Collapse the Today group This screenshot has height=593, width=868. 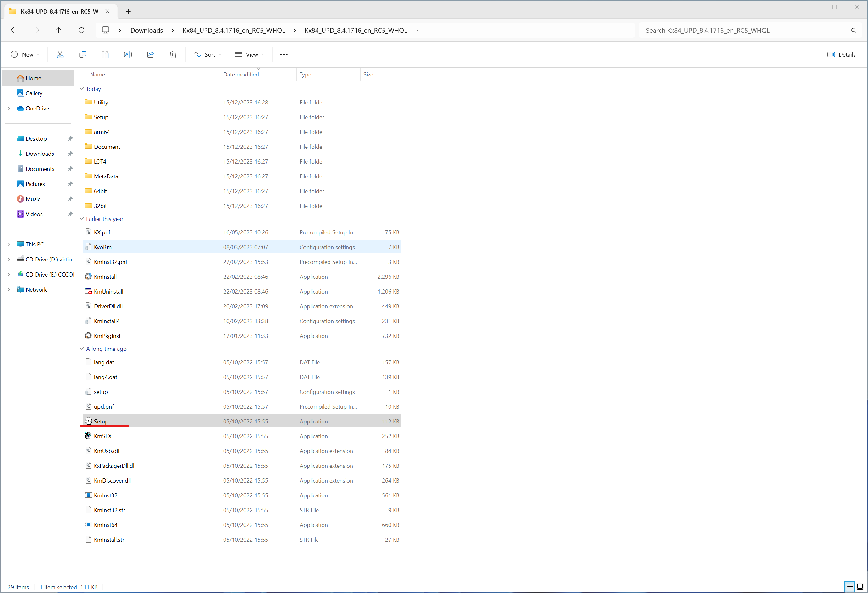tap(81, 89)
